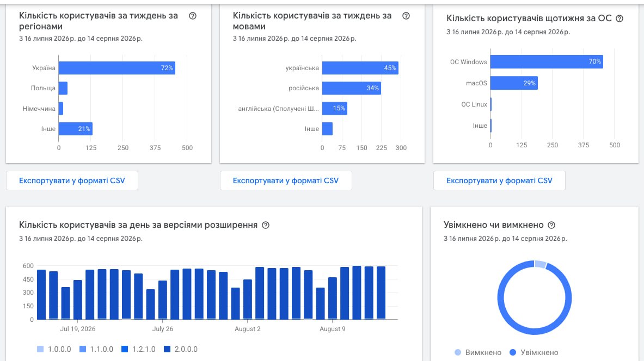
Task: Toggle version 1.2.1.0 legend entry
Action: 138,349
